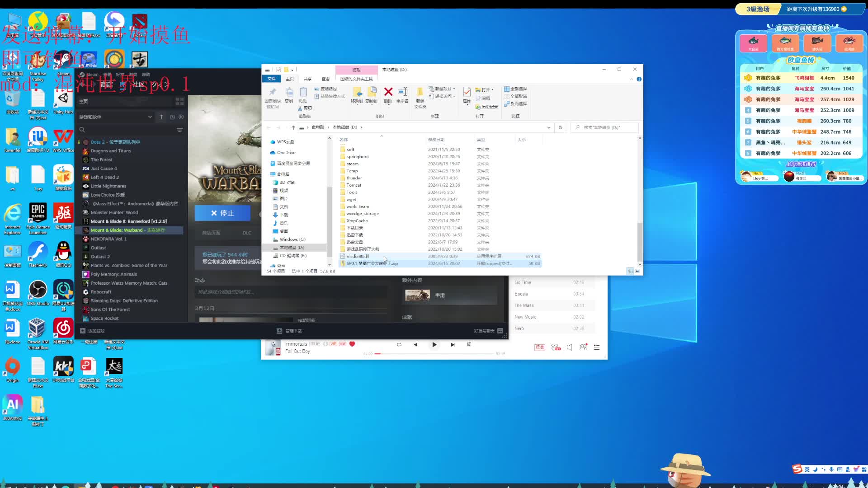Open the New Item dropdown in ribbon
Viewport: 868px width, 488px height.
click(x=442, y=89)
